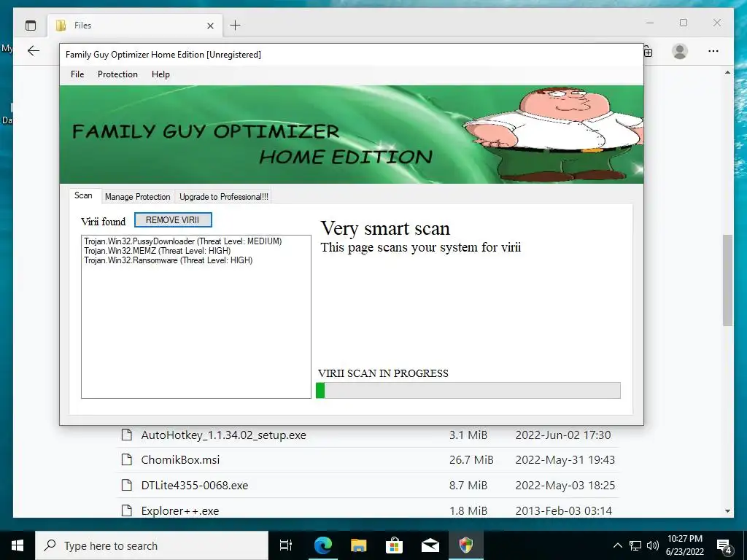
Task: Click the 2022-May-03 18:25 date cell
Action: [565, 485]
